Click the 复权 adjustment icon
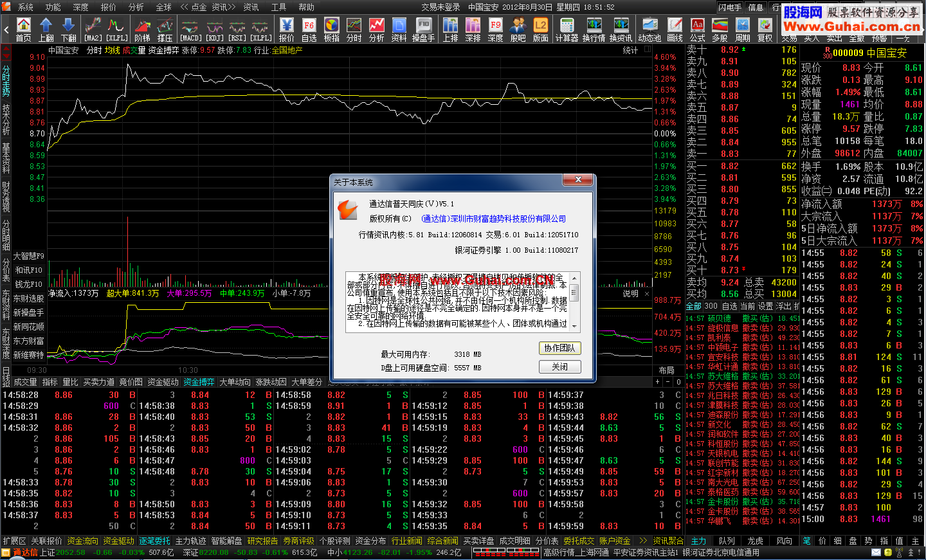 click(x=765, y=30)
